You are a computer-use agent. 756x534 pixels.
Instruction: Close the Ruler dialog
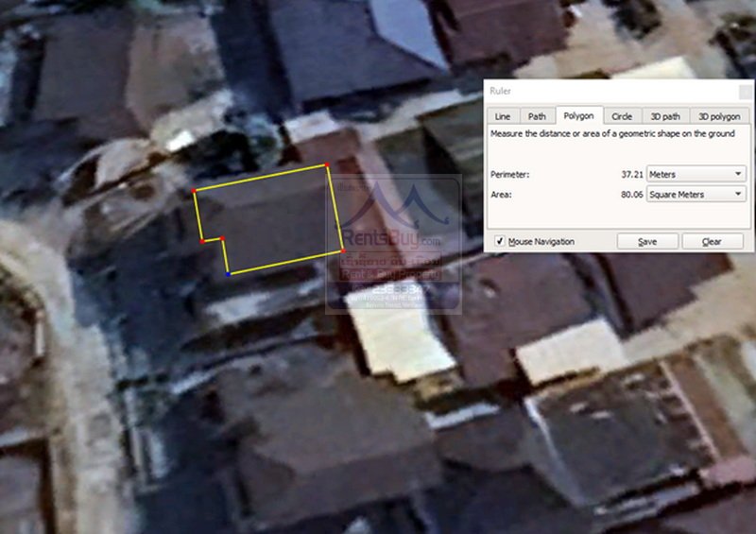point(744,91)
